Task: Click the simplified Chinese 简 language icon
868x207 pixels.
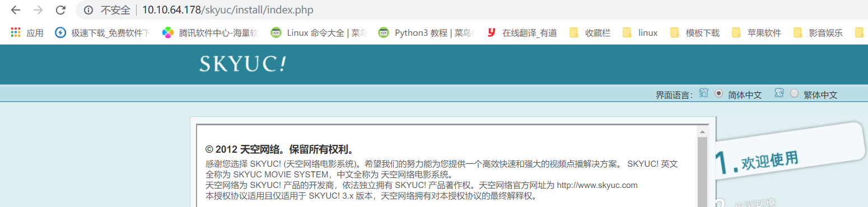Action: click(704, 93)
